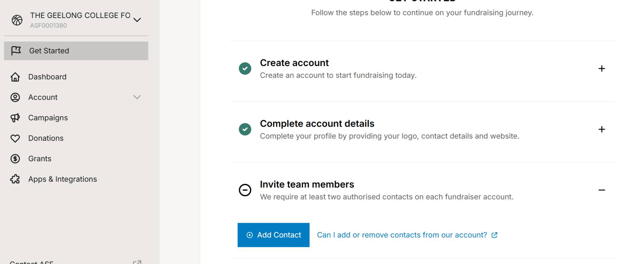Screen dimensions: 644x264
Task: Click the Account person icon
Action: 15,97
